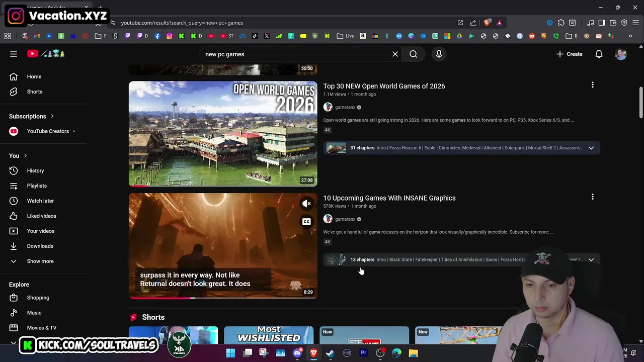Open the Instagram bookmark

click(170, 36)
